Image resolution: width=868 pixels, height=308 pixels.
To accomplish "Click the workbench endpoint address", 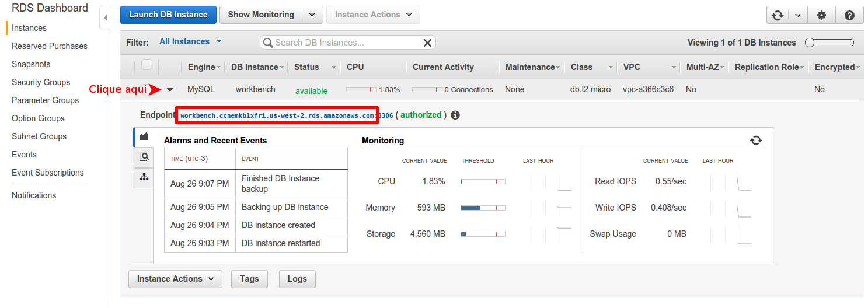I will click(x=278, y=116).
